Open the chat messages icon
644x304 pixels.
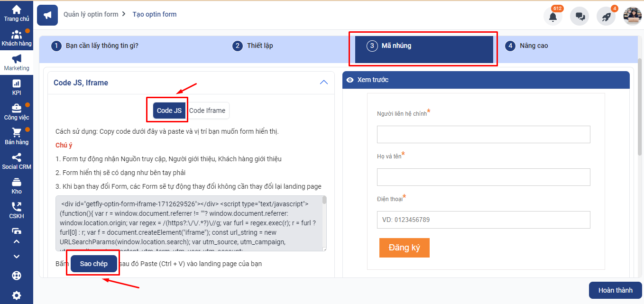pyautogui.click(x=580, y=17)
